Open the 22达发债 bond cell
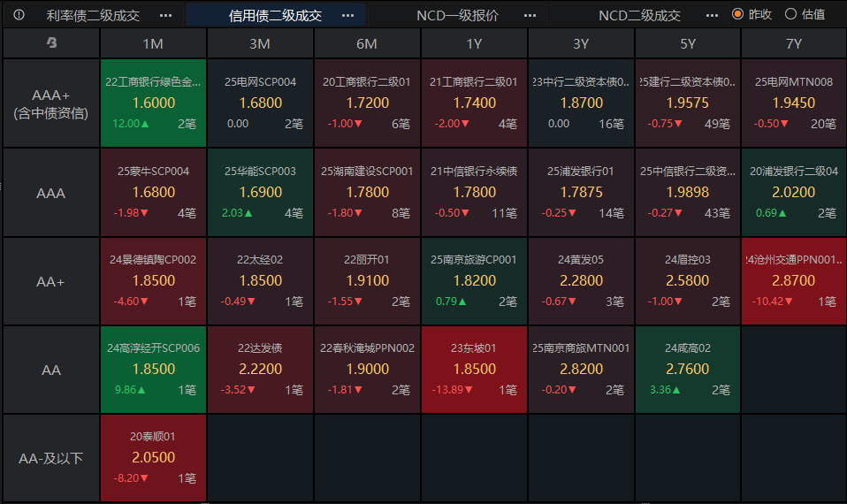Viewport: 847px width, 504px height. (260, 370)
